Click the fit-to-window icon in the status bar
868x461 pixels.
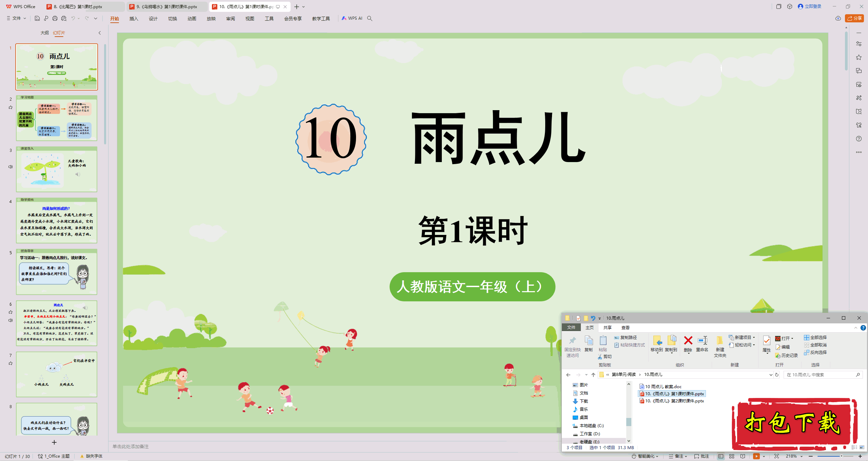click(x=777, y=456)
